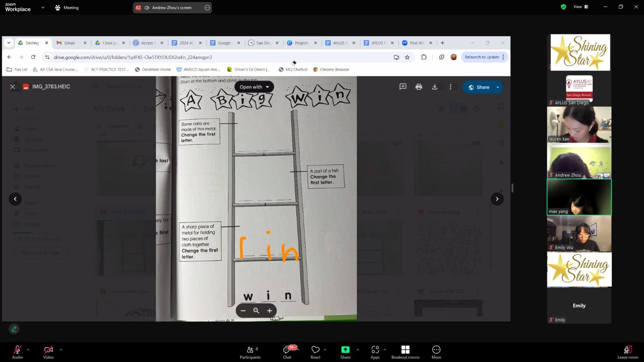Screen dimensions: 644x362
Task: Open a new browser tab
Action: click(x=442, y=43)
